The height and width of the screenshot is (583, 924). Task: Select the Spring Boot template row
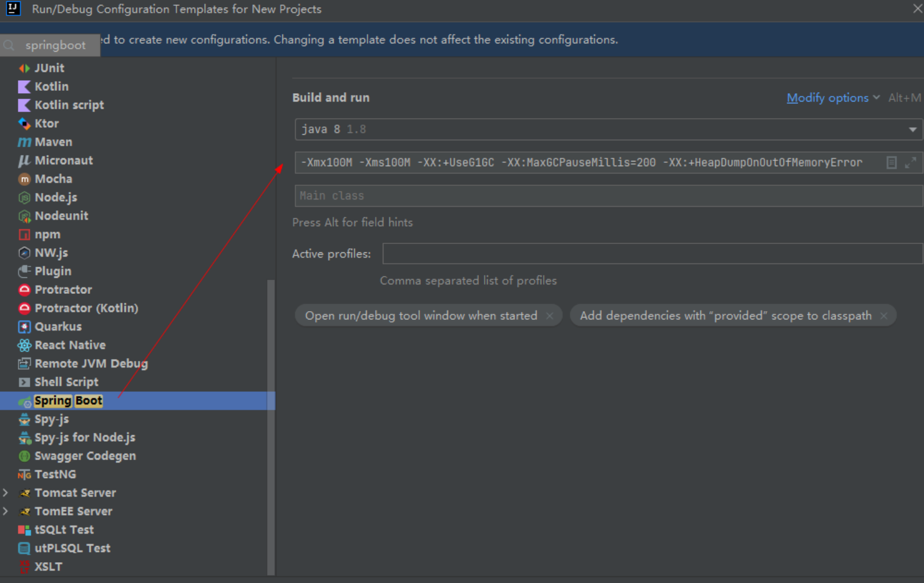click(137, 401)
